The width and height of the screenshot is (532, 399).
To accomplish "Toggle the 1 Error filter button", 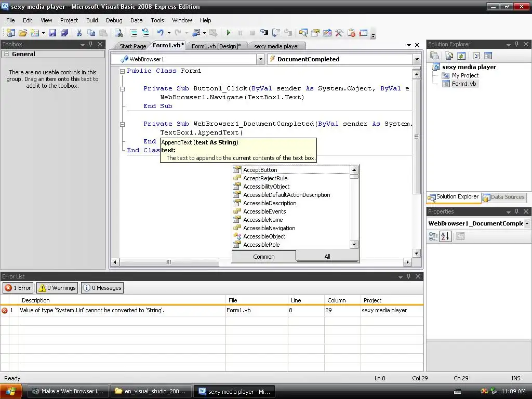I will (18, 288).
